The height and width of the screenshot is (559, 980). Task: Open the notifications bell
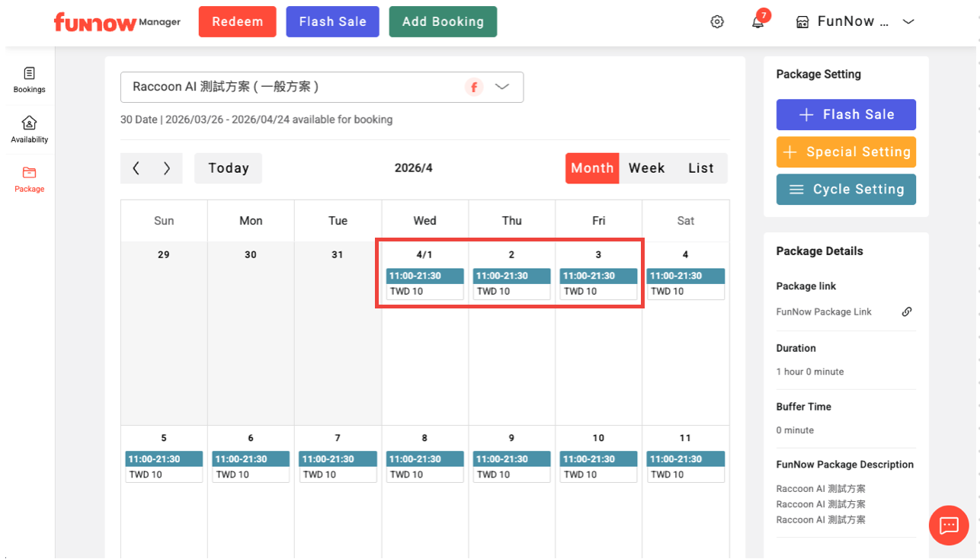tap(757, 22)
